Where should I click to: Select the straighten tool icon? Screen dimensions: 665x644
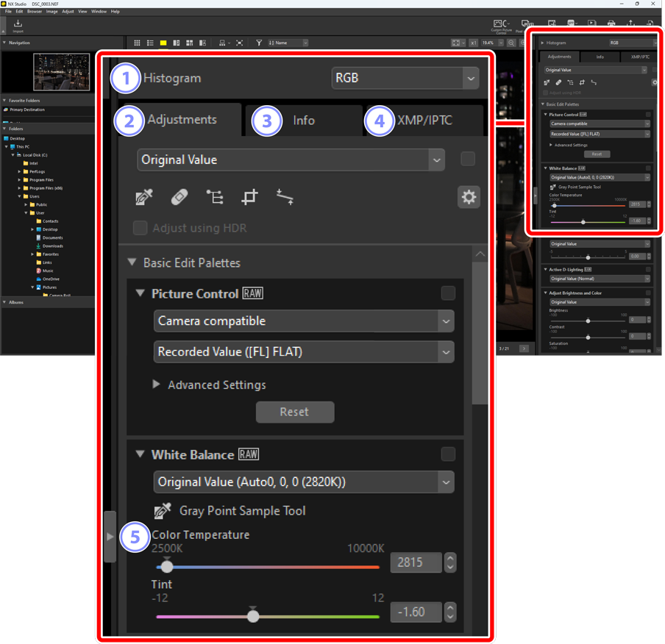pyautogui.click(x=285, y=196)
